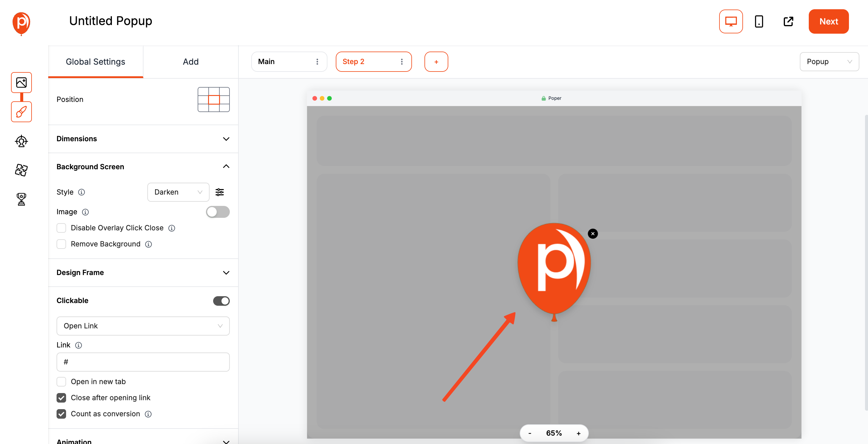Collapse the Background Screen section
868x444 pixels.
143,167
